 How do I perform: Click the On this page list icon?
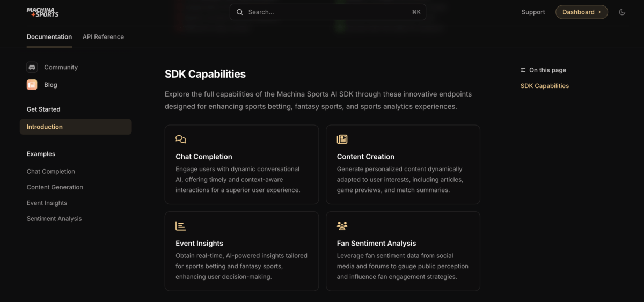coord(523,70)
